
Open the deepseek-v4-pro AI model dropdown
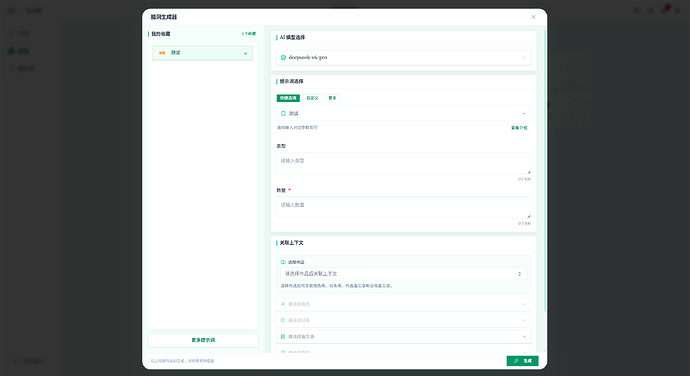pos(404,57)
